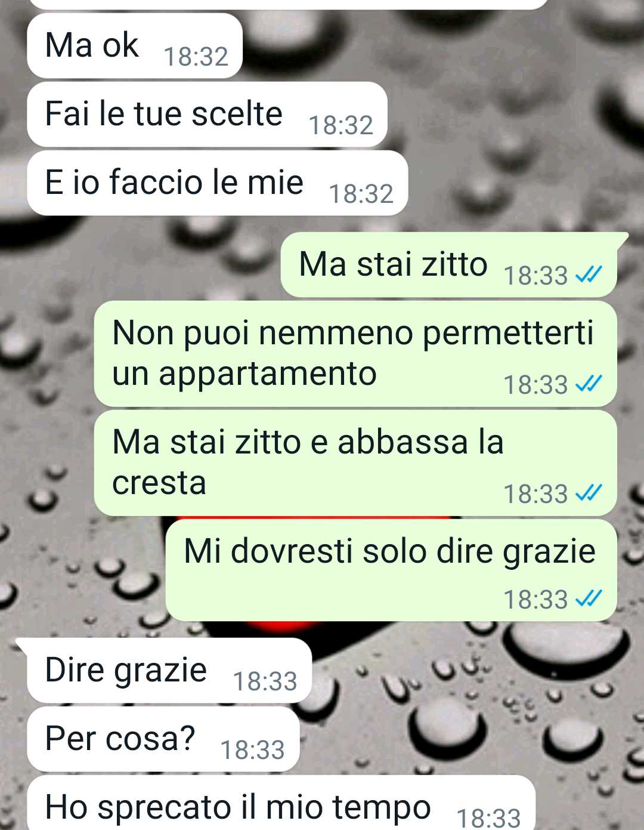Tap the 'Ma ok' message bubble

tap(135, 46)
